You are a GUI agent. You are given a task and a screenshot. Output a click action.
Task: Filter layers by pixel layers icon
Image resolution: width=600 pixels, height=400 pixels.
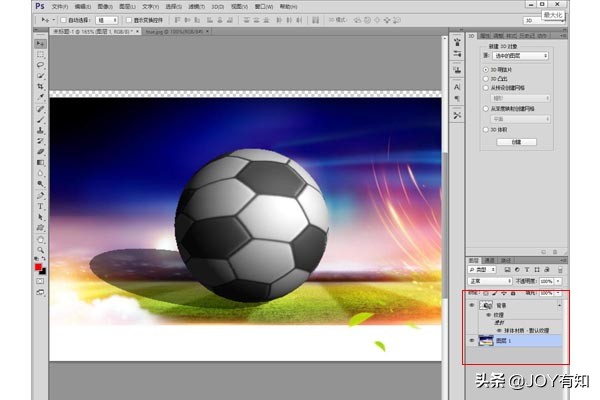coord(507,270)
